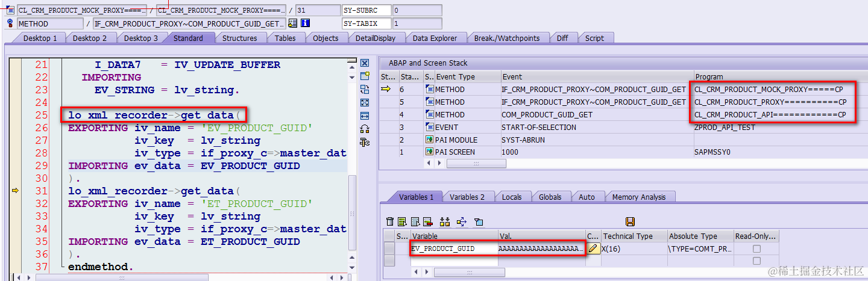Switch to Variables 2 tab
The height and width of the screenshot is (281, 868).
tap(467, 197)
